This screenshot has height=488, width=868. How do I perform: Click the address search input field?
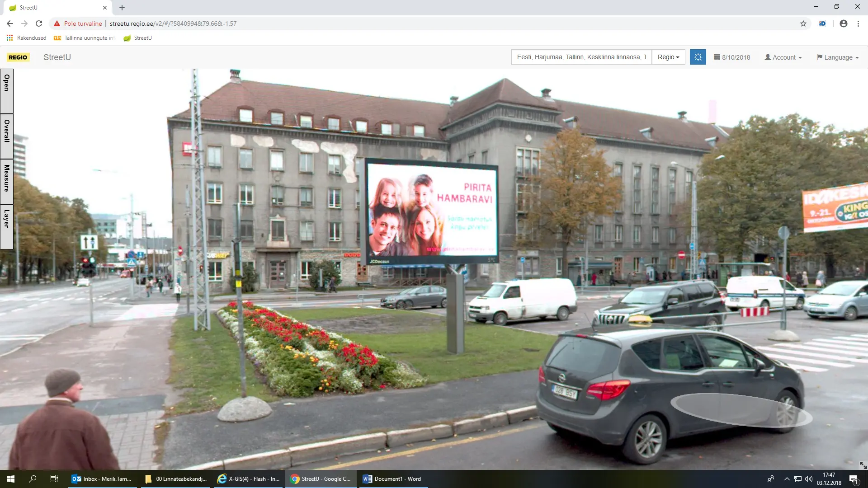pyautogui.click(x=581, y=57)
